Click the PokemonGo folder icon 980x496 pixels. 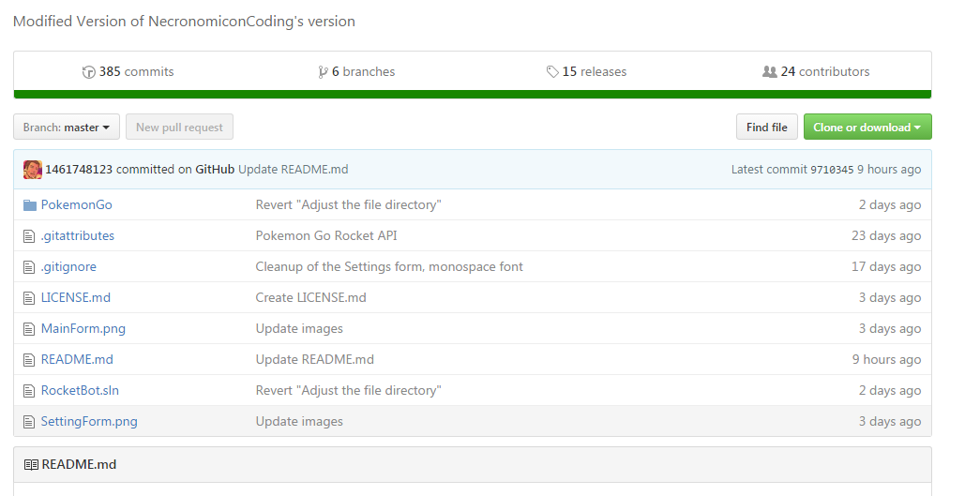[x=30, y=205]
